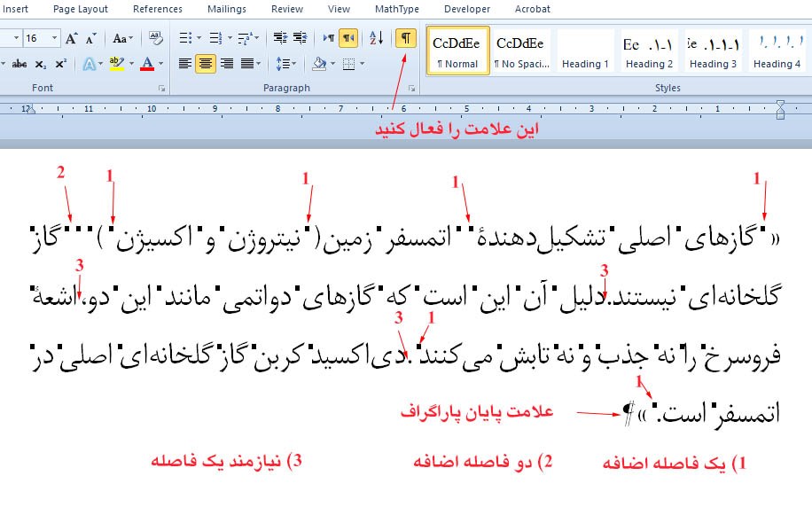Click the Grow Font icon
Screen dimensions: 812x507
pyautogui.click(x=73, y=38)
